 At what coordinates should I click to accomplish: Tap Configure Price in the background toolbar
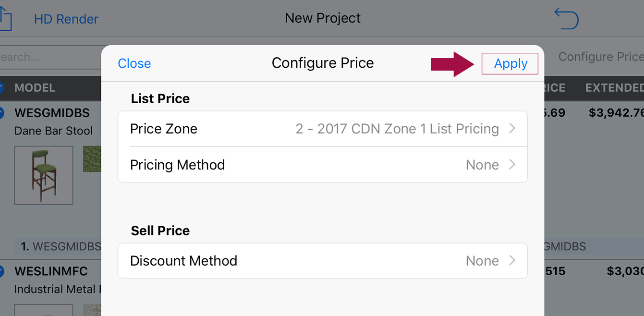pos(601,57)
